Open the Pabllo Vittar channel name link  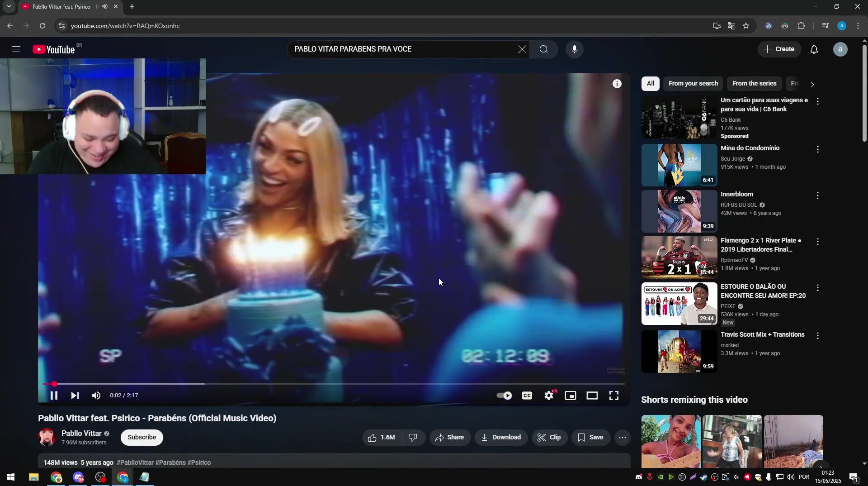point(82,434)
